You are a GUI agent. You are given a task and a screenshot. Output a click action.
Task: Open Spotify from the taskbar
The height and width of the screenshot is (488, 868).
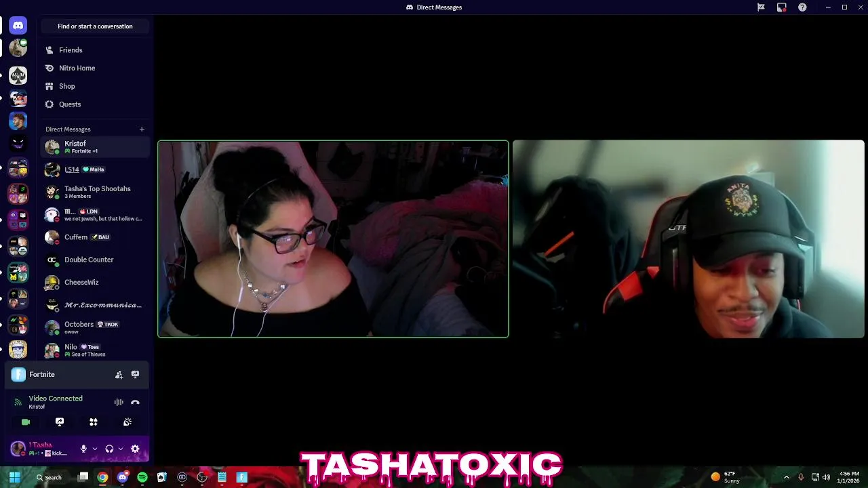[142, 477]
